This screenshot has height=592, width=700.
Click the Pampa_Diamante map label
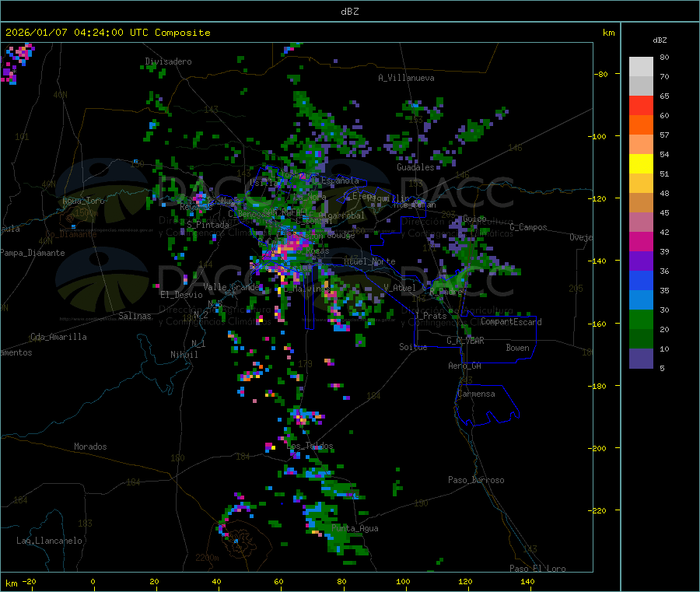[32, 253]
